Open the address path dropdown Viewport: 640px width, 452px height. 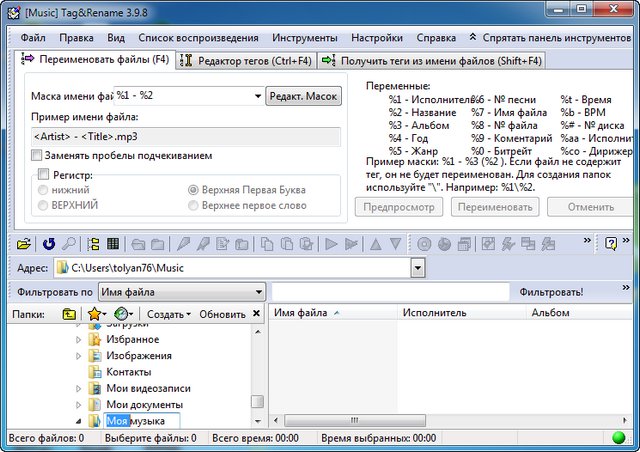point(418,268)
